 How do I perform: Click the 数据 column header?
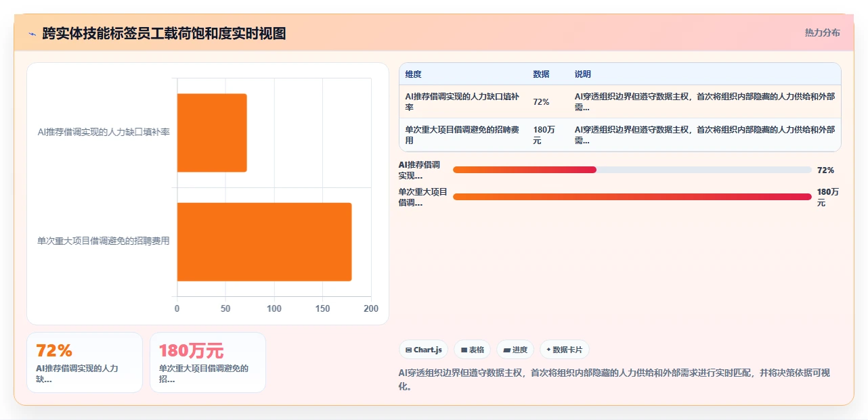click(541, 74)
